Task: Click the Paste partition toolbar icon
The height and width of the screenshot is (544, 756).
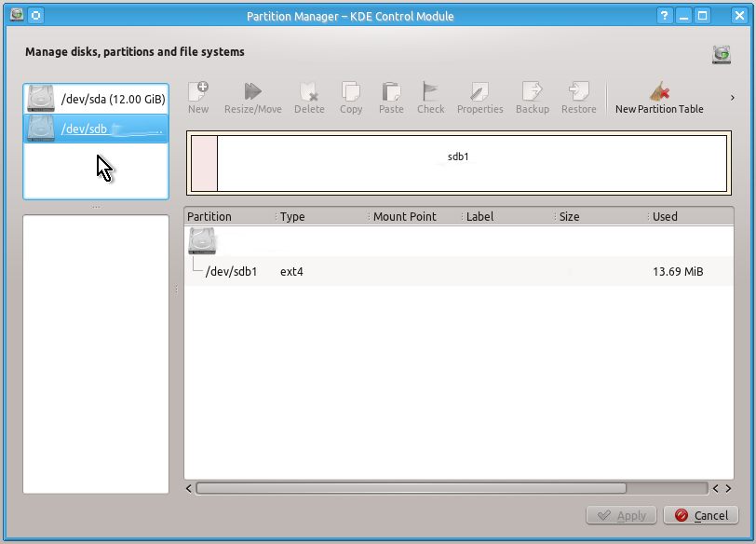Action: 391,91
